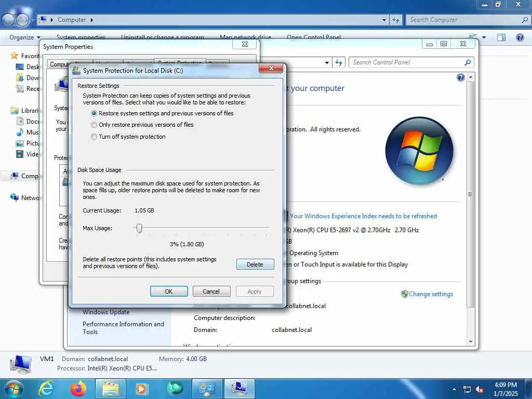The height and width of the screenshot is (399, 532).
Task: Click Search Control Panel field
Action: [406, 62]
